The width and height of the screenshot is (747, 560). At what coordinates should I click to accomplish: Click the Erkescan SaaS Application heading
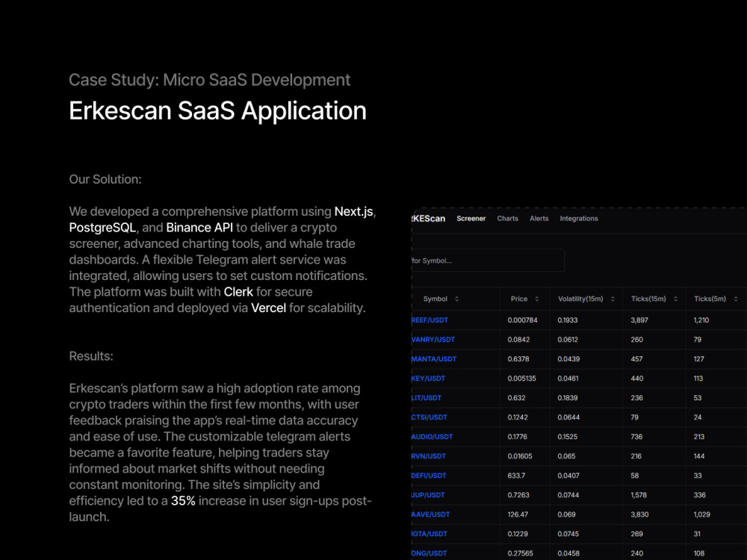tap(217, 111)
